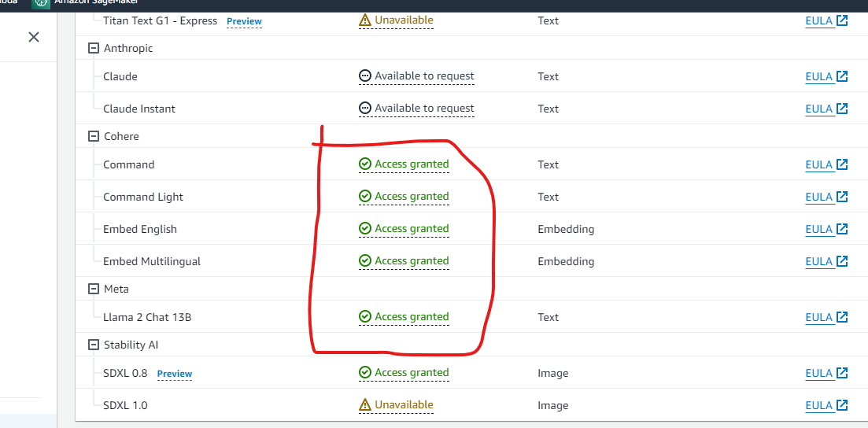
Task: Open EULA link for Claude
Action: pos(826,76)
